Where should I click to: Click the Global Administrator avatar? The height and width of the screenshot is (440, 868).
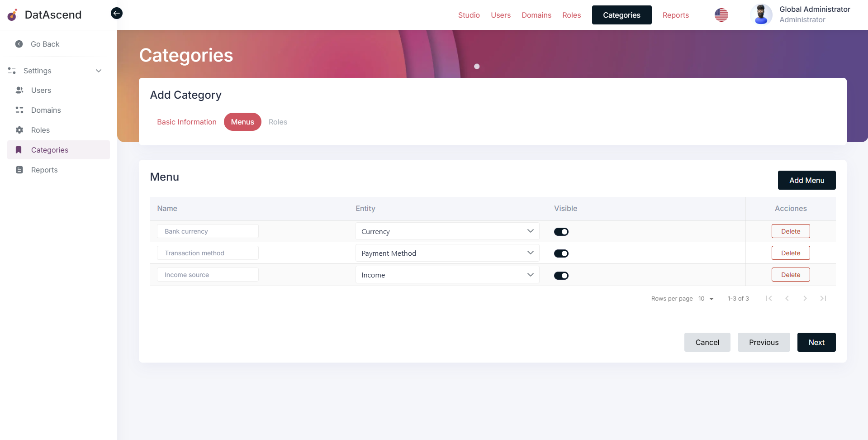[761, 14]
